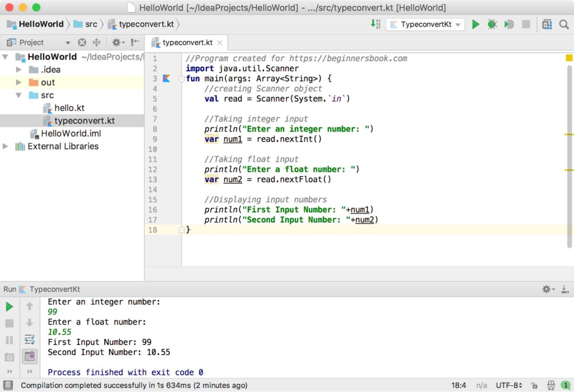
Task: Rerun the program in the Run panel
Action: pyautogui.click(x=9, y=306)
